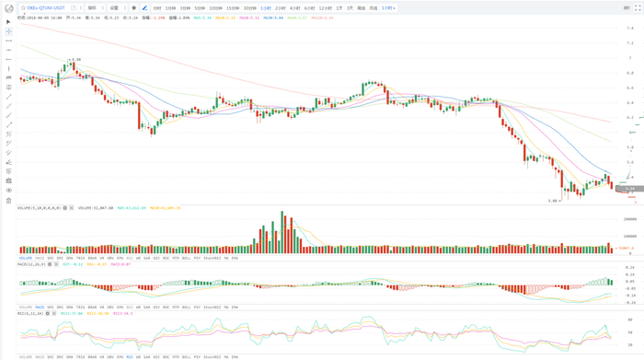Close the MACD indicator pane
644x360 pixels.
[x=56, y=264]
